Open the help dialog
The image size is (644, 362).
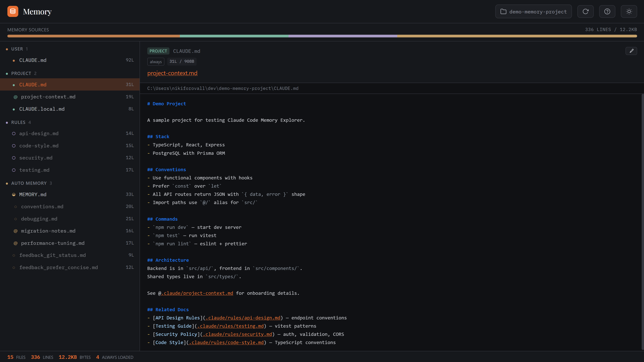point(607,11)
